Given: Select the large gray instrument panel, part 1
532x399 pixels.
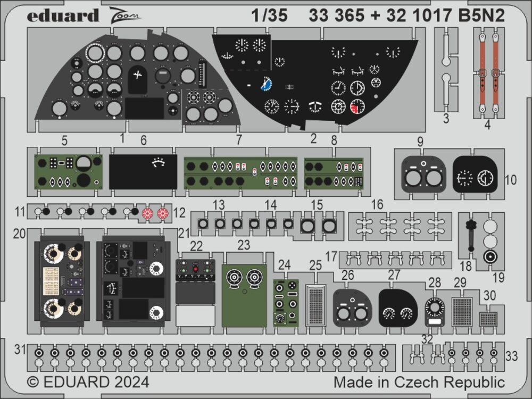Looking at the screenshot, I should tap(137, 82).
